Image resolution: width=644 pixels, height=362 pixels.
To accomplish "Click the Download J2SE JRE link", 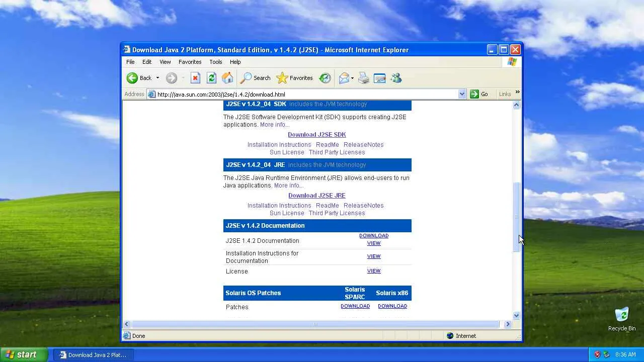I will pyautogui.click(x=317, y=196).
